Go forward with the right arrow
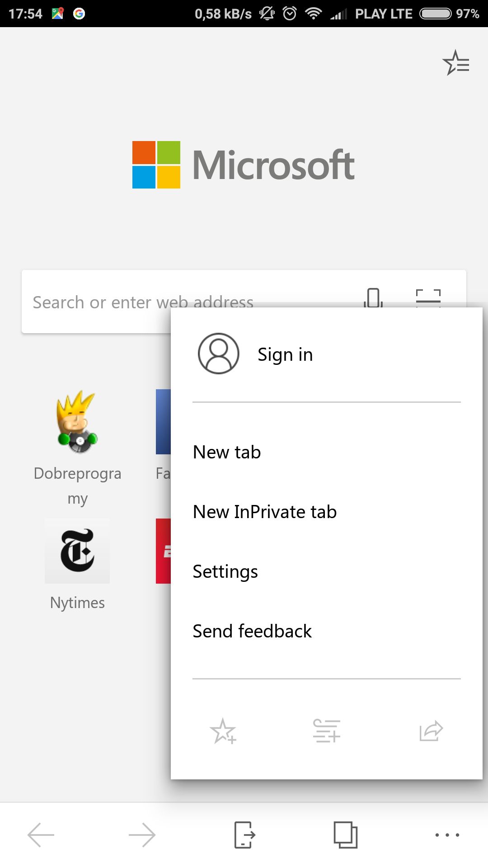Image resolution: width=488 pixels, height=868 pixels. coord(142,835)
